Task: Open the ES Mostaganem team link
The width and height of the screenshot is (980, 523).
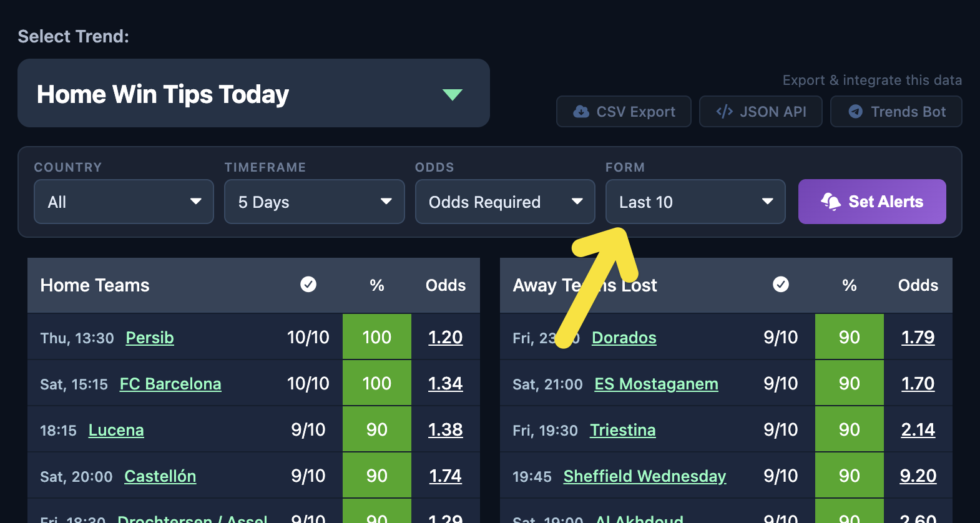Action: 656,384
